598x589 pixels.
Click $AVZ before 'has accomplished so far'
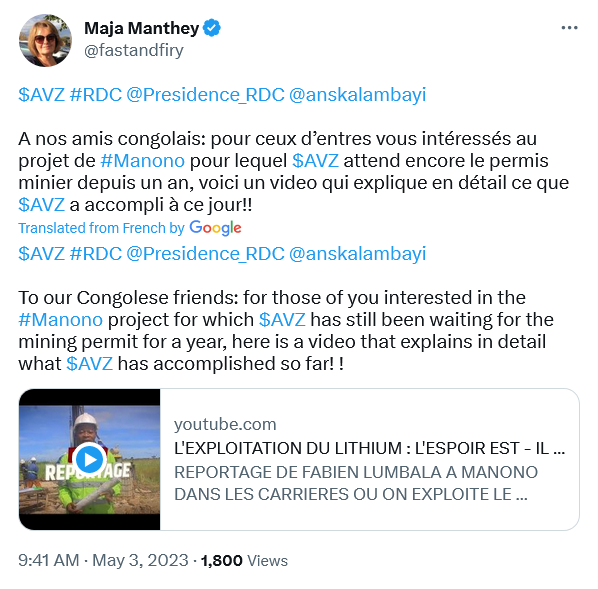[x=90, y=364]
